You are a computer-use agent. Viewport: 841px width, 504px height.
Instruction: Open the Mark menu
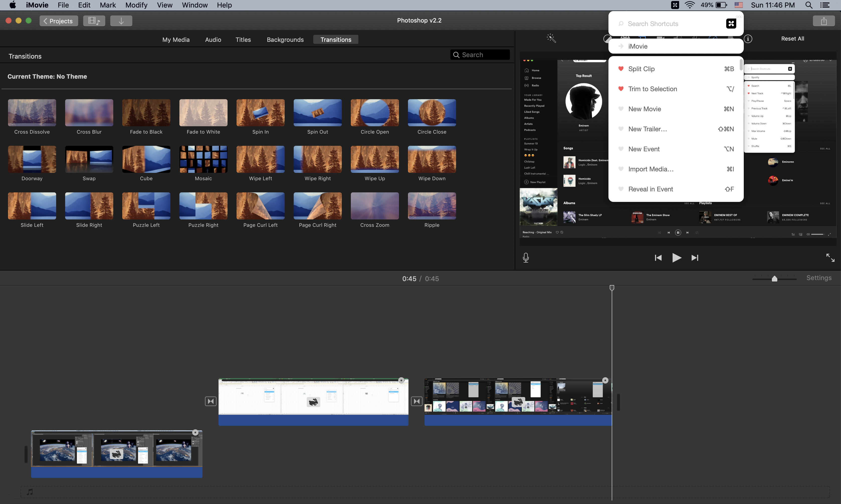(107, 5)
